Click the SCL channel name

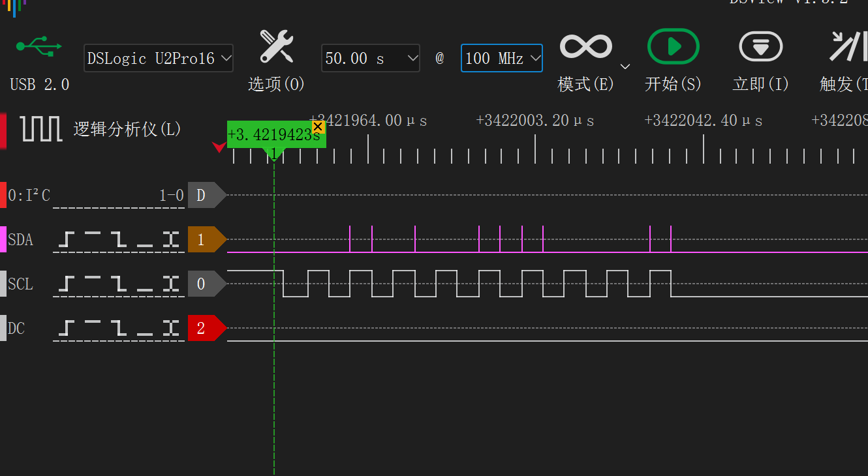click(x=20, y=284)
